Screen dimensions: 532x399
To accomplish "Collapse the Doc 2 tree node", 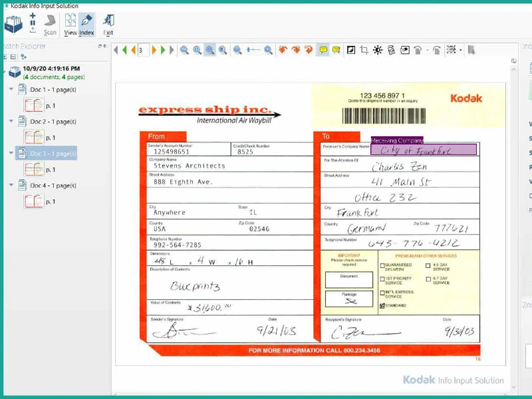I will tap(11, 121).
